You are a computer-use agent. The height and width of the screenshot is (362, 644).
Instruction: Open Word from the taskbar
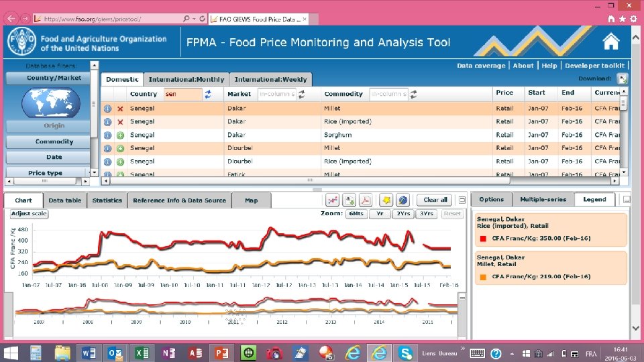point(89,353)
